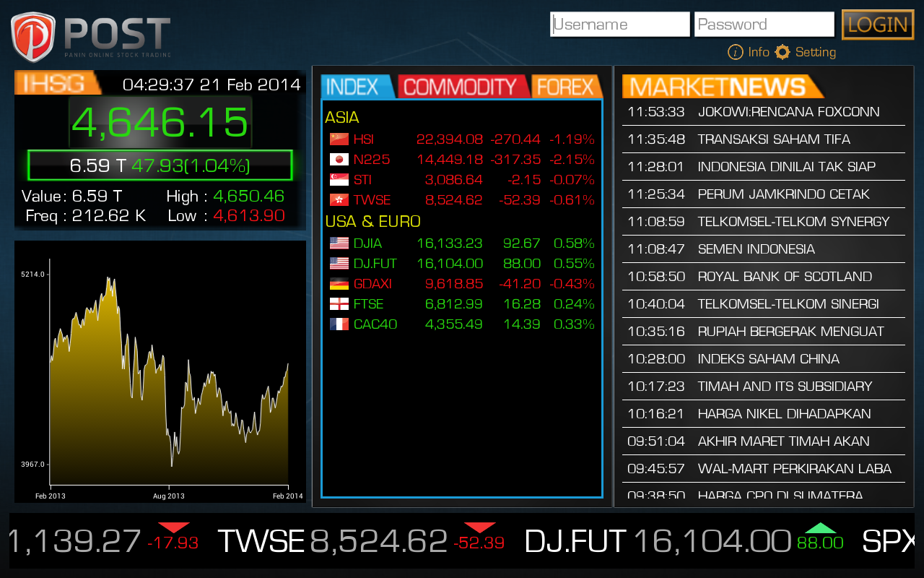Viewport: 924px width, 578px height.
Task: Switch to the FOREX tab
Action: (566, 87)
